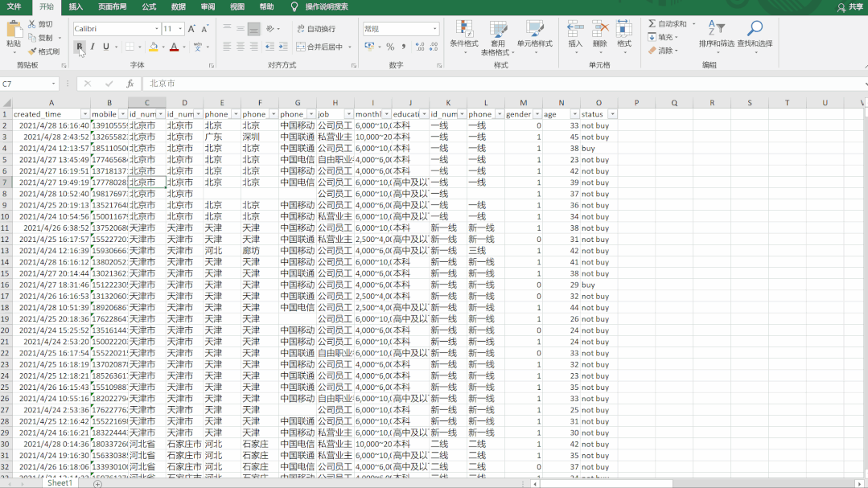Image resolution: width=868 pixels, height=488 pixels.
Task: Open the font size 11 dropdown
Action: (180, 29)
